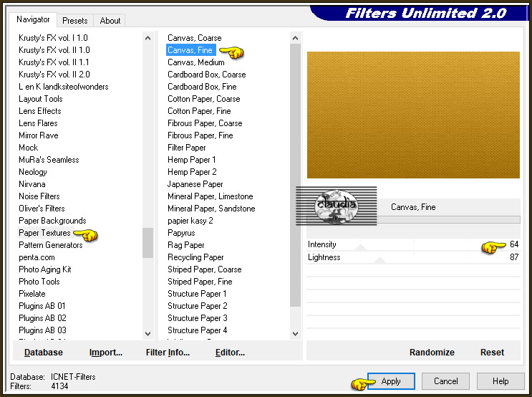Choose Structure Paper 3 filter

198,318
